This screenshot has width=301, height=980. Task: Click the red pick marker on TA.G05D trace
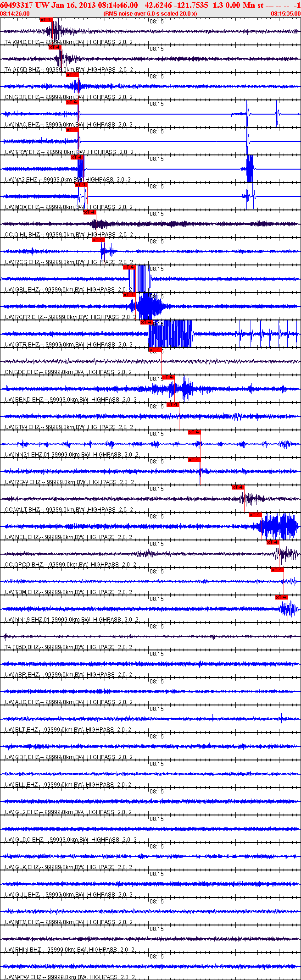(x=55, y=47)
